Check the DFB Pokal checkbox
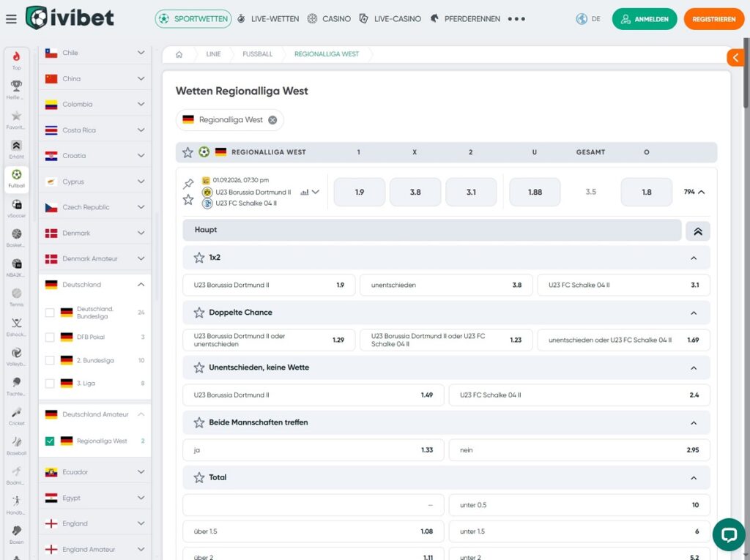This screenshot has height=560, width=750. (50, 337)
